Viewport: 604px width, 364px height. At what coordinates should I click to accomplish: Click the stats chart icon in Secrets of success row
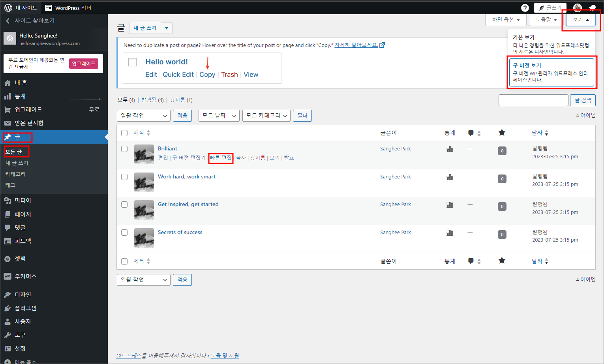450,233
